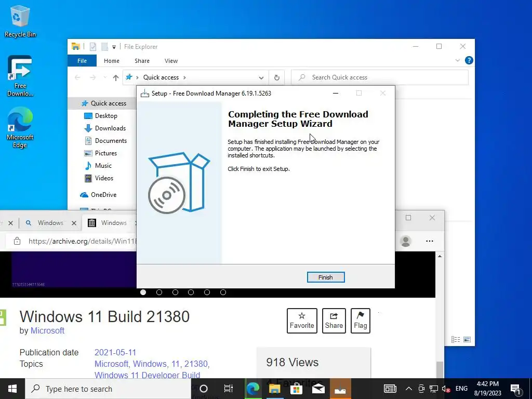Image resolution: width=532 pixels, height=399 pixels.
Task: Select fourth carousel dot indicator
Action: pos(191,292)
